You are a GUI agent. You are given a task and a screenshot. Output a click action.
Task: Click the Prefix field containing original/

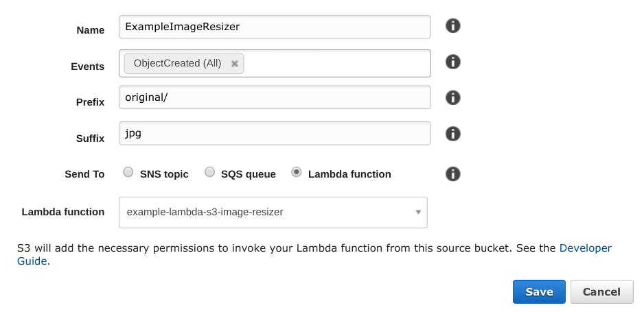(275, 97)
